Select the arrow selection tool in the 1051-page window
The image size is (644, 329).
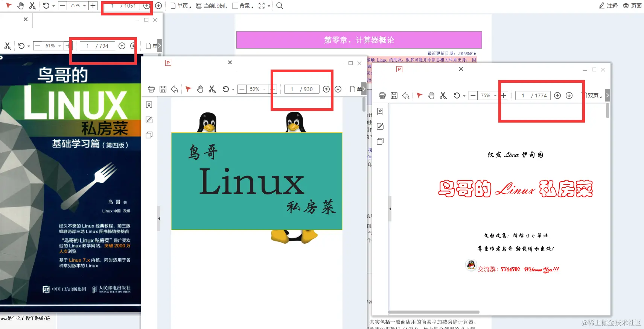click(9, 6)
